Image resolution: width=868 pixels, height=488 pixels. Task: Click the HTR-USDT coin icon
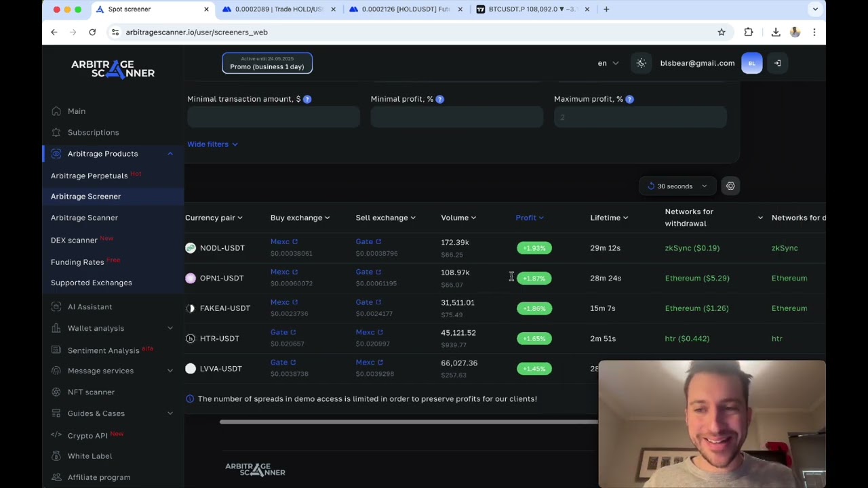191,338
